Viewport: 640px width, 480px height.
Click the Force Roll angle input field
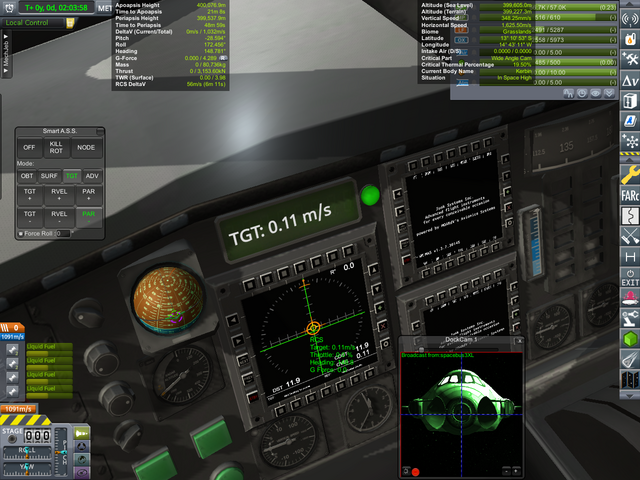[x=61, y=234]
